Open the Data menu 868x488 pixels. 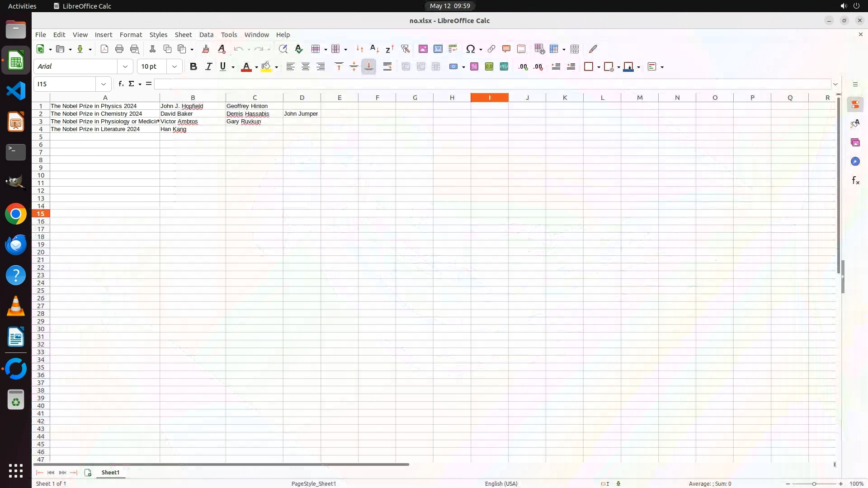tap(206, 35)
